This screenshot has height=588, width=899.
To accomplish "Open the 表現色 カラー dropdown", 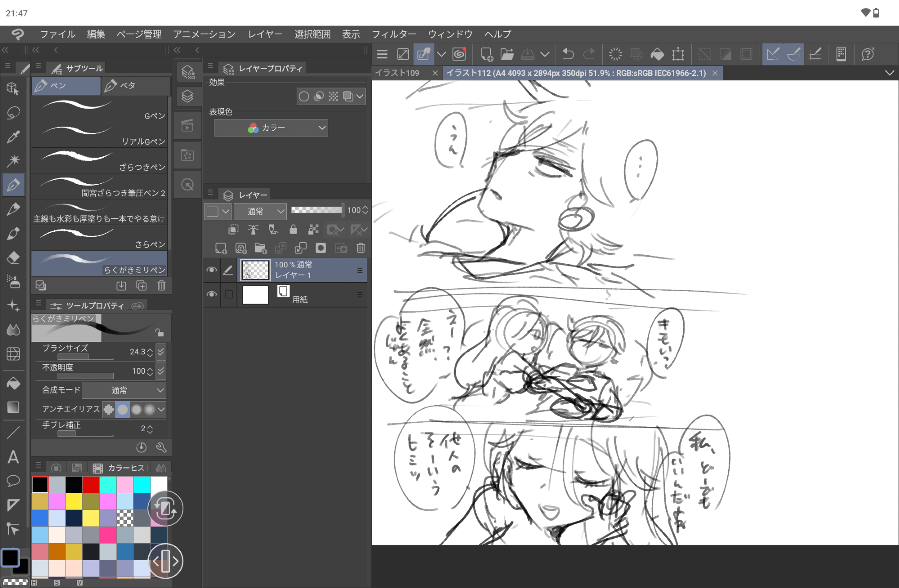I will (x=271, y=128).
